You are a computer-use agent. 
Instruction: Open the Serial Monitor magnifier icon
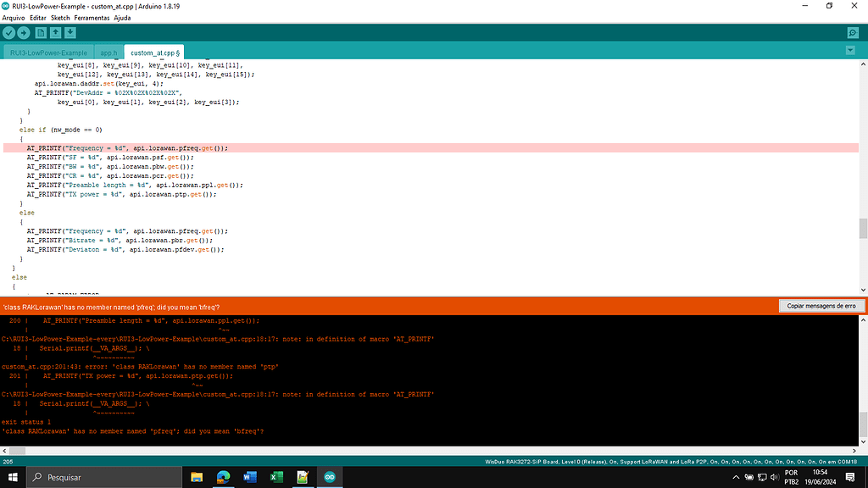click(x=853, y=32)
